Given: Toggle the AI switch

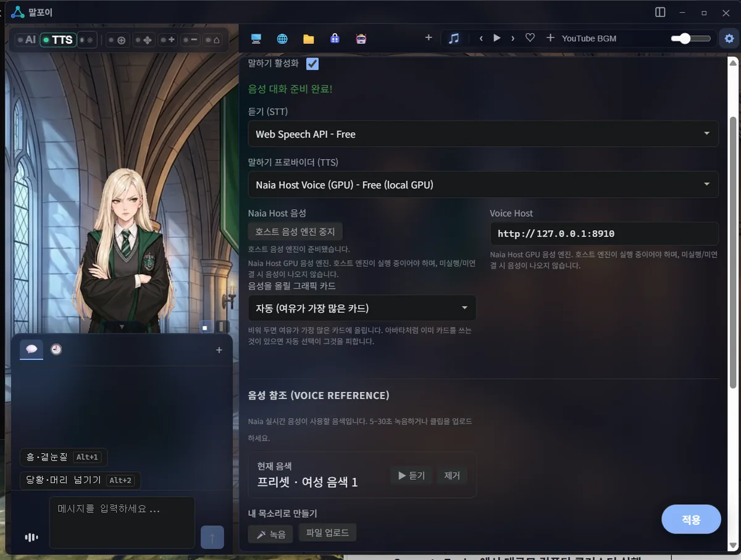Looking at the screenshot, I should [27, 40].
